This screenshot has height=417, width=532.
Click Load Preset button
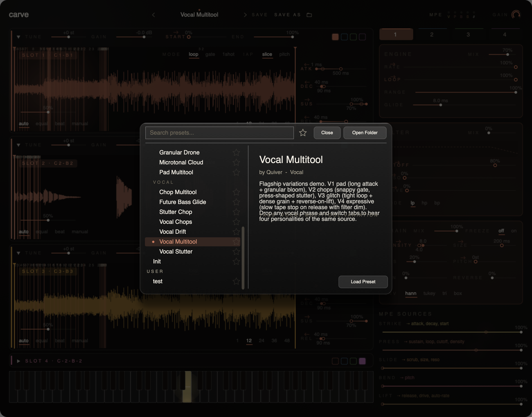363,282
